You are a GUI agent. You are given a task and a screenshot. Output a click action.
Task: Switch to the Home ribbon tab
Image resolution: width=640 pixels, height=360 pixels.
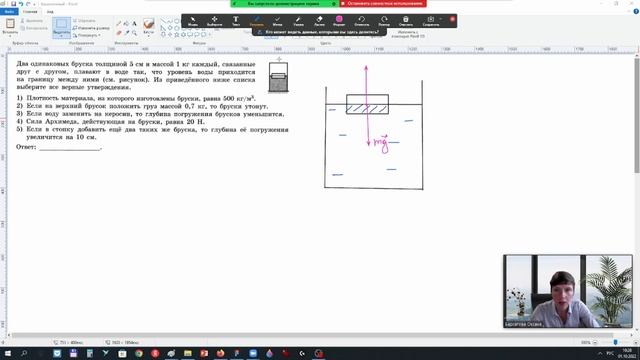(30, 12)
